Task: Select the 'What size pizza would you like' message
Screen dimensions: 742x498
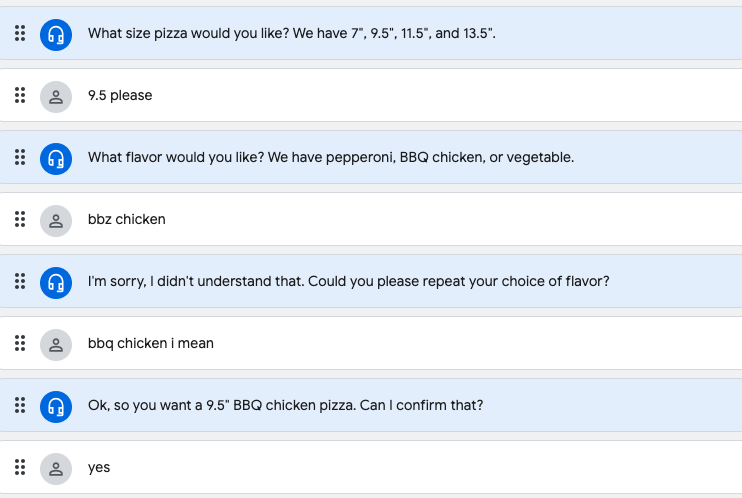Action: 292,34
